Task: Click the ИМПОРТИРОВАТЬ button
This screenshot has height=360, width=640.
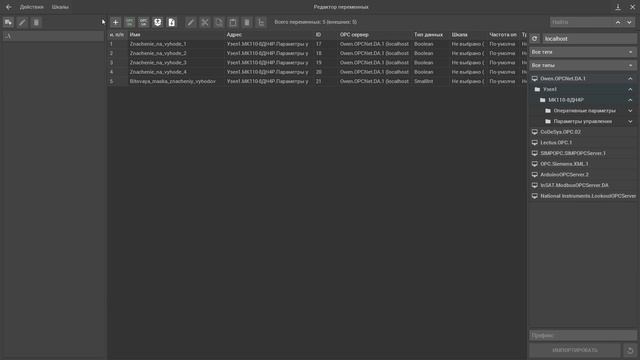Action: tap(575, 350)
